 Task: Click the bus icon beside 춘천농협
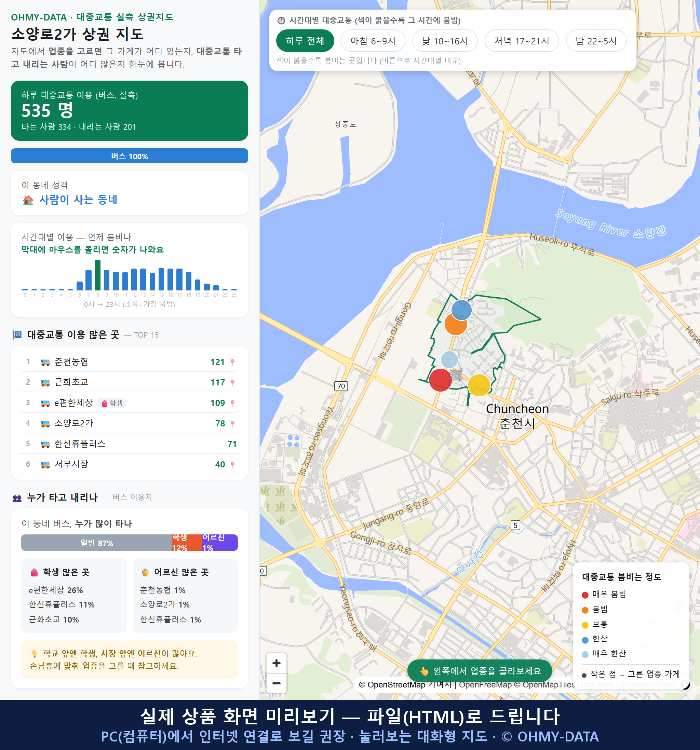pos(45,362)
